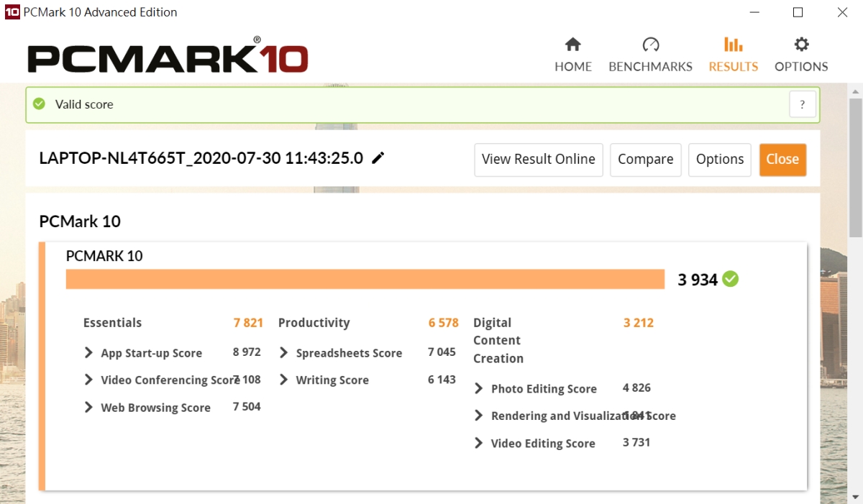This screenshot has height=504, width=863.
Task: Click the Compare button
Action: click(x=646, y=160)
